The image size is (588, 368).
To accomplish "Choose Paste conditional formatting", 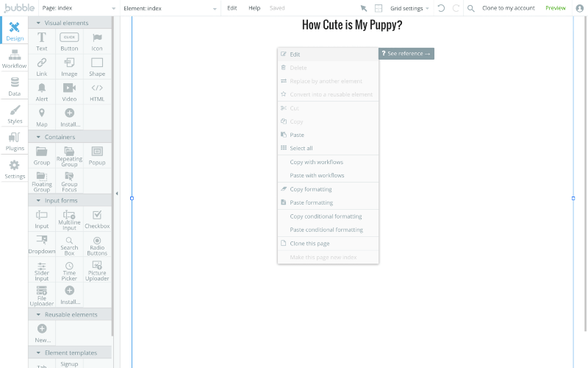I will pyautogui.click(x=328, y=230).
